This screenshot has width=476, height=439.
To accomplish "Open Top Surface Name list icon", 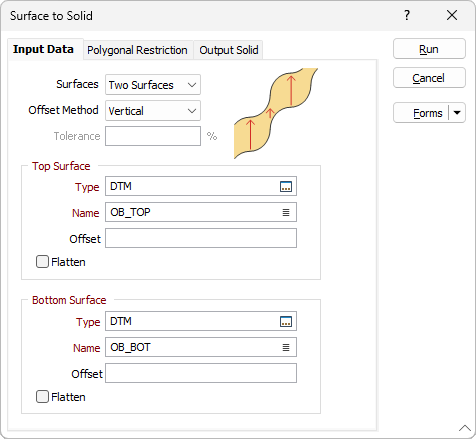I will (286, 212).
